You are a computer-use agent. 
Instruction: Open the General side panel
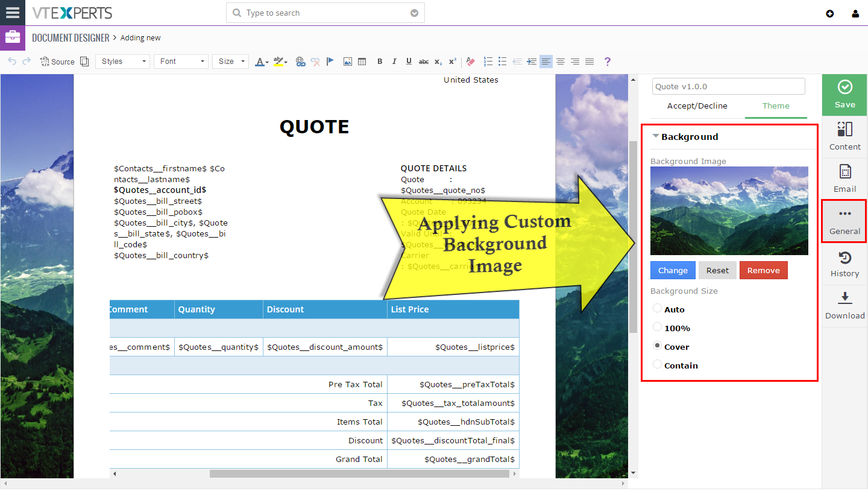(844, 222)
